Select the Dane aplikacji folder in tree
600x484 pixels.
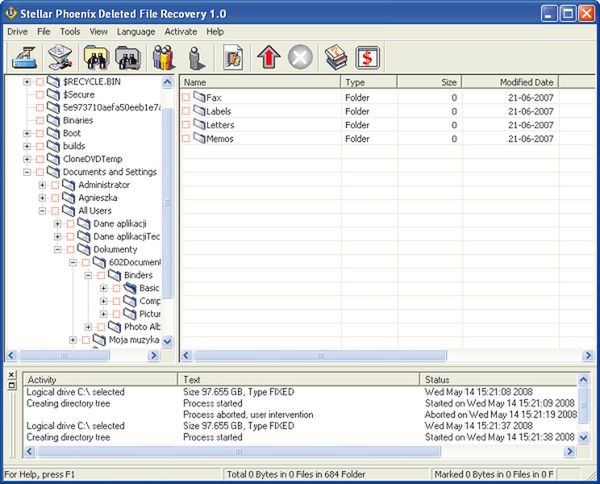(x=120, y=224)
